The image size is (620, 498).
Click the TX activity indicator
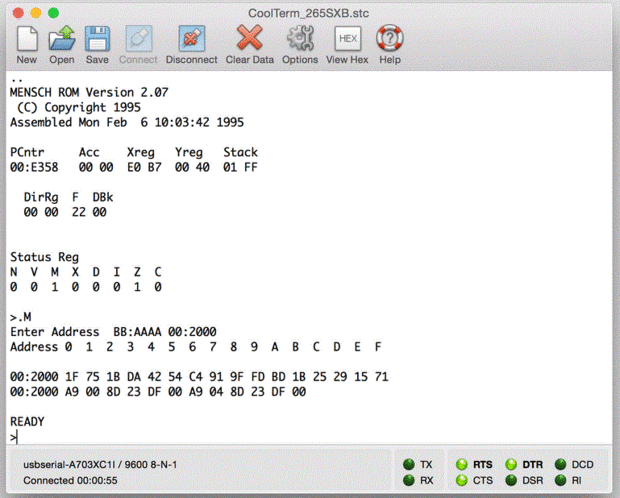tap(409, 464)
